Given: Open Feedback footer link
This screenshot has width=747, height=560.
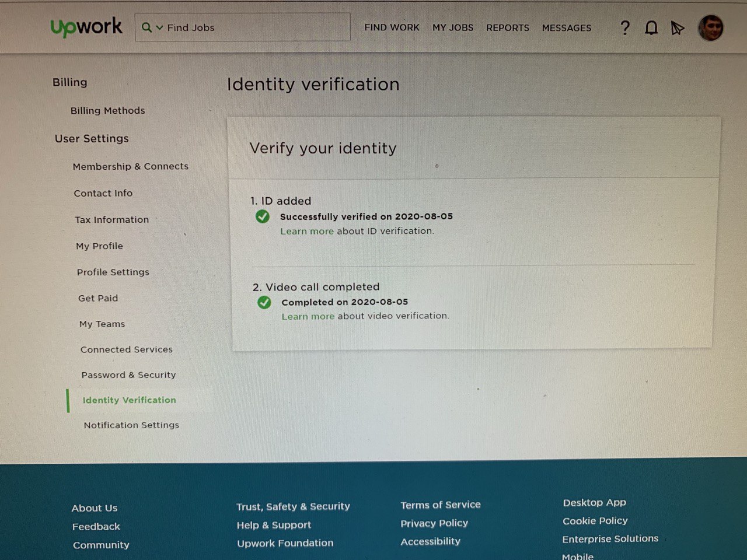Looking at the screenshot, I should click(x=96, y=527).
